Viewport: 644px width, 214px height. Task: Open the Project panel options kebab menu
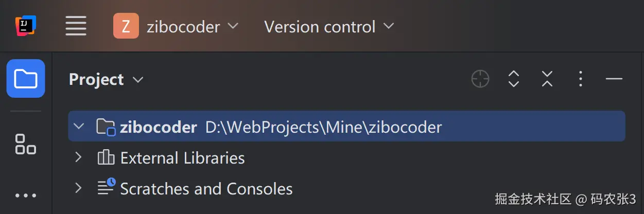(580, 79)
